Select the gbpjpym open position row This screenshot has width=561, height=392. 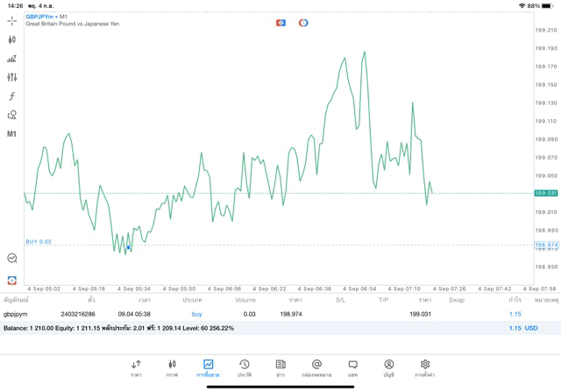(x=263, y=313)
